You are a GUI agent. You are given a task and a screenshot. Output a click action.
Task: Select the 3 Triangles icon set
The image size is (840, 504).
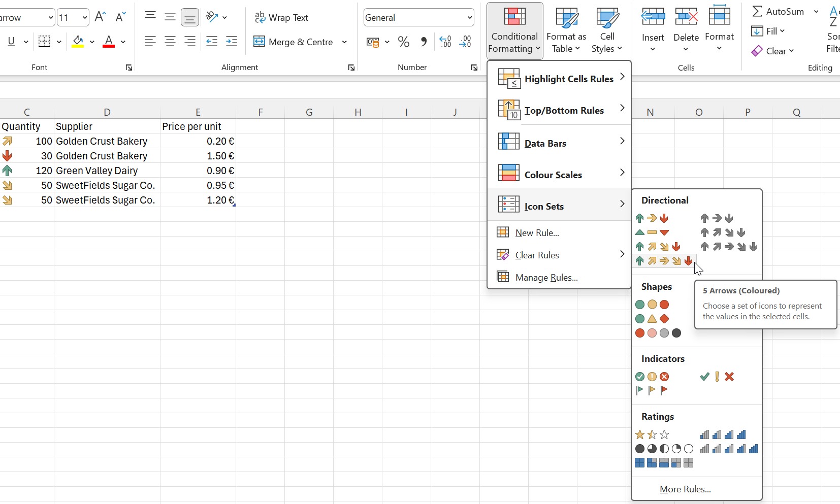click(652, 232)
